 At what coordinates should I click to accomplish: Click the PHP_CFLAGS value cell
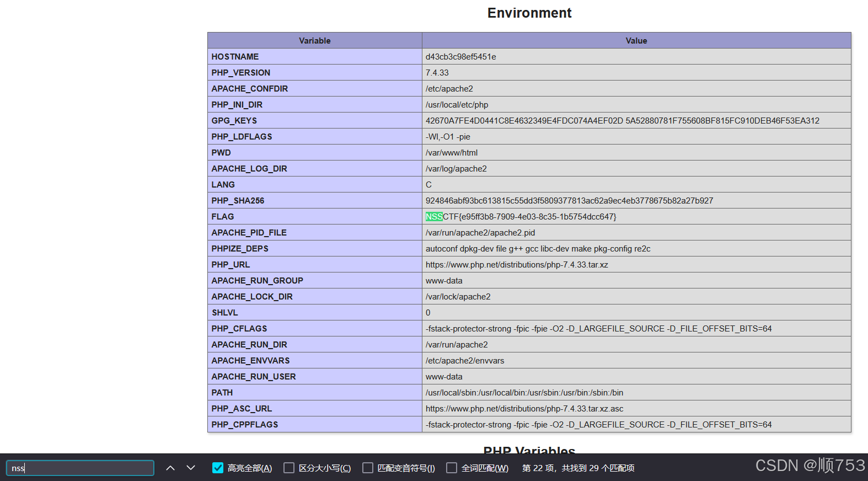(x=636, y=329)
